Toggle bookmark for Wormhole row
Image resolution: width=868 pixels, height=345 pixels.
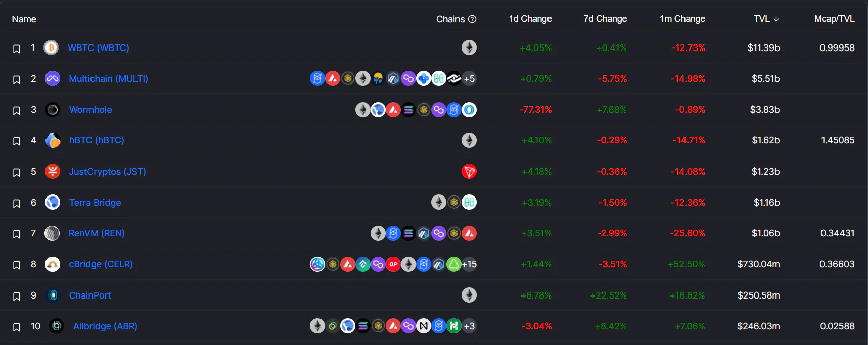pyautogui.click(x=17, y=111)
